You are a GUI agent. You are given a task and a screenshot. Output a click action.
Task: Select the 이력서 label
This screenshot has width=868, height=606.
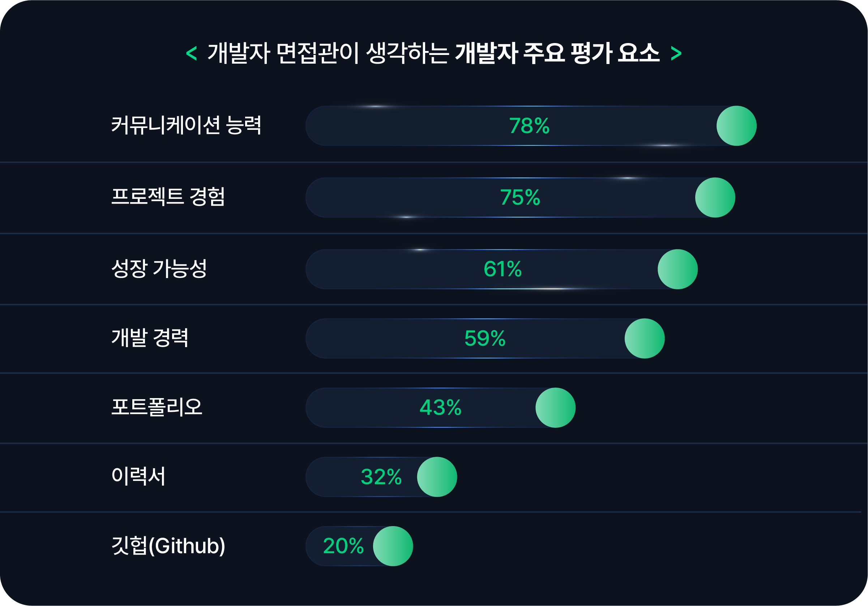138,476
